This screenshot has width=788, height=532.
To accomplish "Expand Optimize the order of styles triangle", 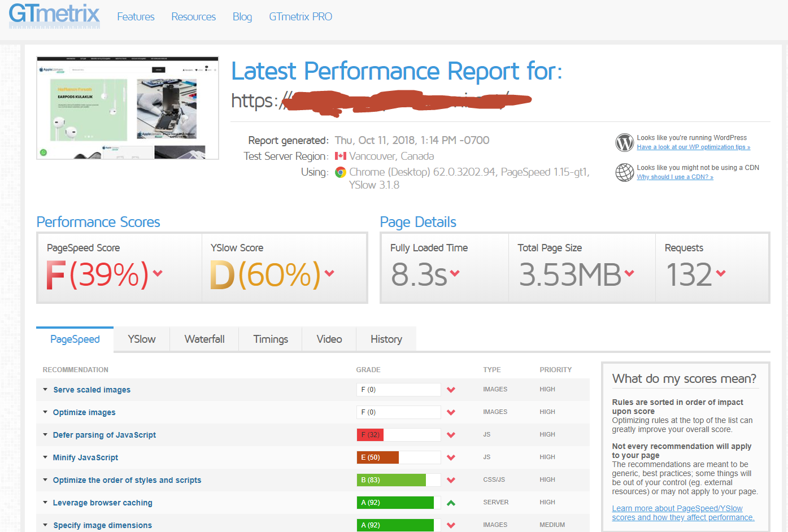I will tap(45, 479).
